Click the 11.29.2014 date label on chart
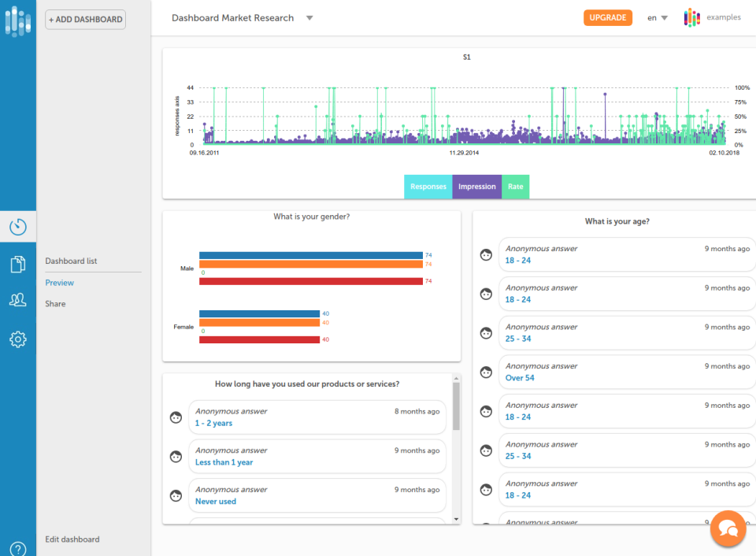The height and width of the screenshot is (556, 756). 465,153
